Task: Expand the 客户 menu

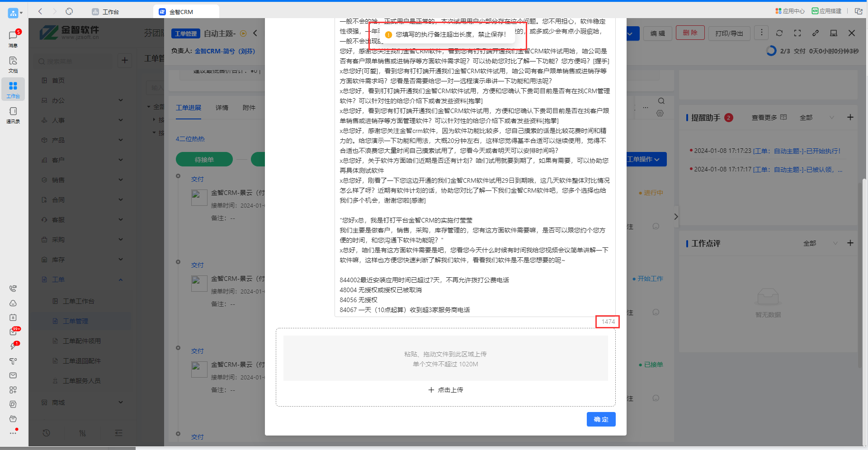Action: (x=82, y=160)
